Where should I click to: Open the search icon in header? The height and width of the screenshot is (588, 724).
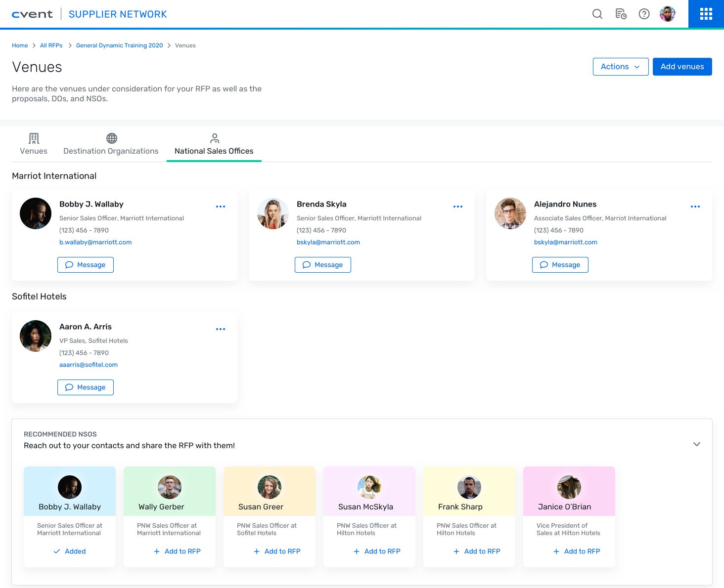tap(597, 14)
